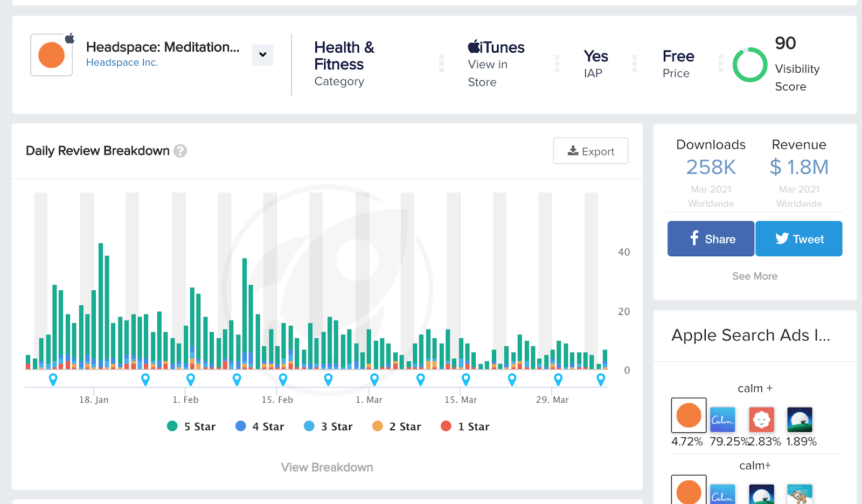This screenshot has height=504, width=862.
Task: Click the red 1 Star color dot
Action: 446,426
